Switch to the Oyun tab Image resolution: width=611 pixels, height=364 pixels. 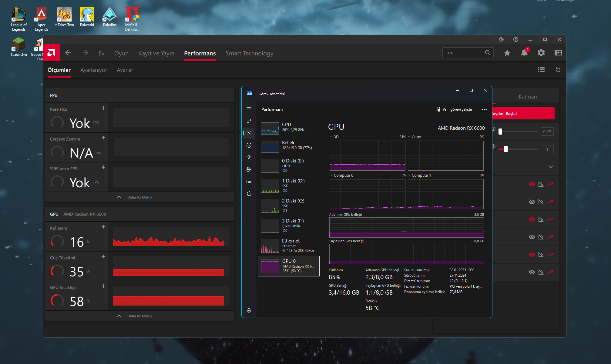121,53
